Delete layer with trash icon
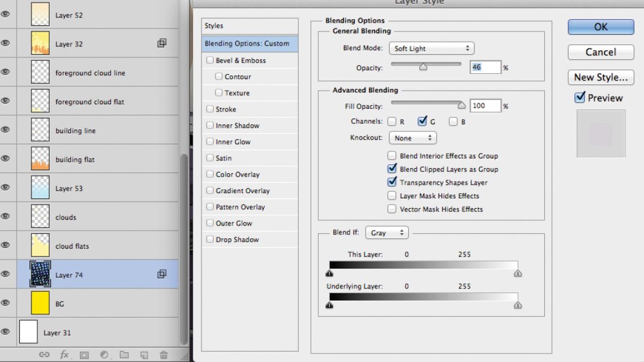644x362 pixels. click(x=164, y=355)
